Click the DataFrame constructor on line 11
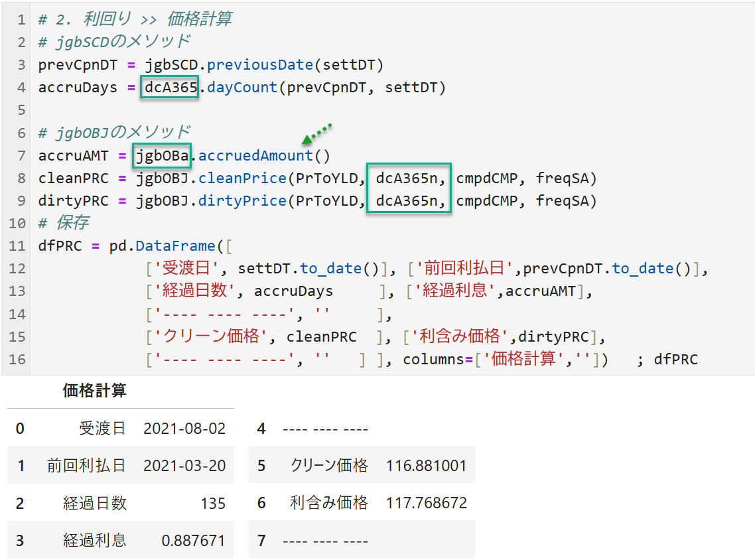The image size is (755, 560). [x=175, y=245]
